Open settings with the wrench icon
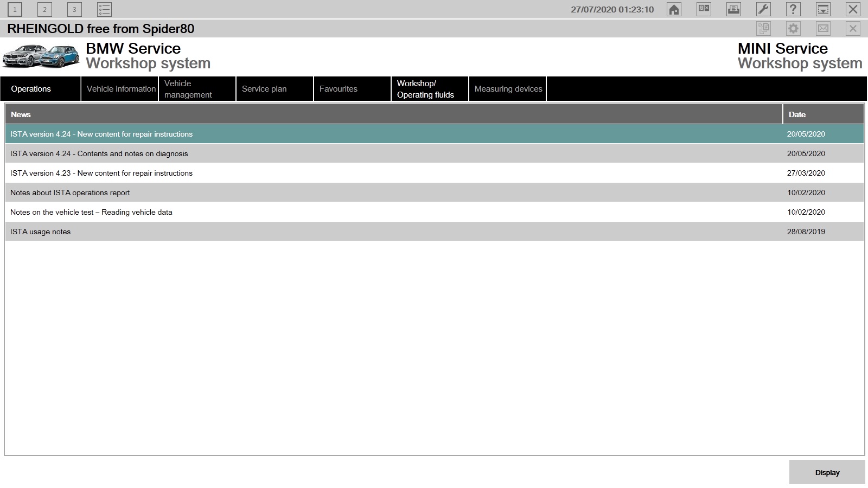 (x=763, y=9)
